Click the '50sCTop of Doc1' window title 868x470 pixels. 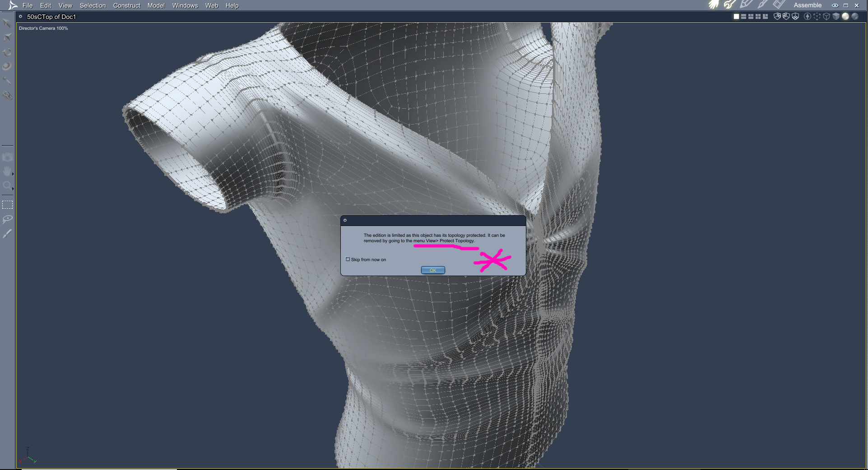[x=51, y=17]
